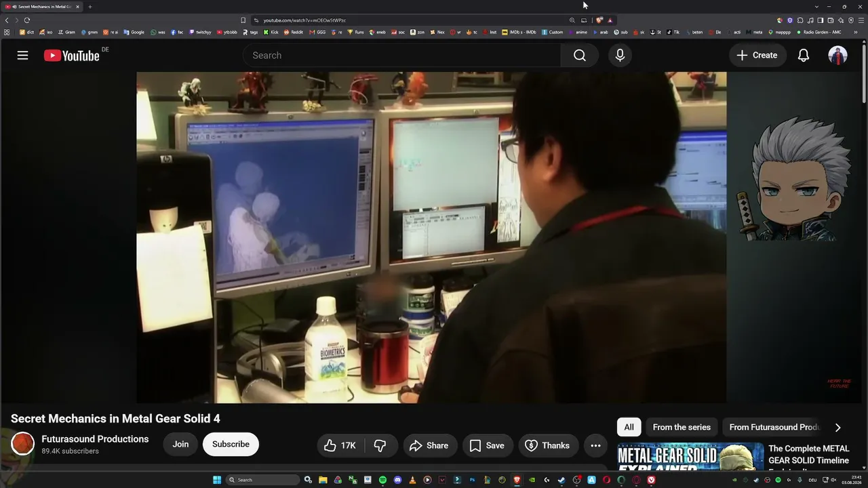Open the address bar zoom indicator
This screenshot has width=868, height=488.
click(x=572, y=20)
